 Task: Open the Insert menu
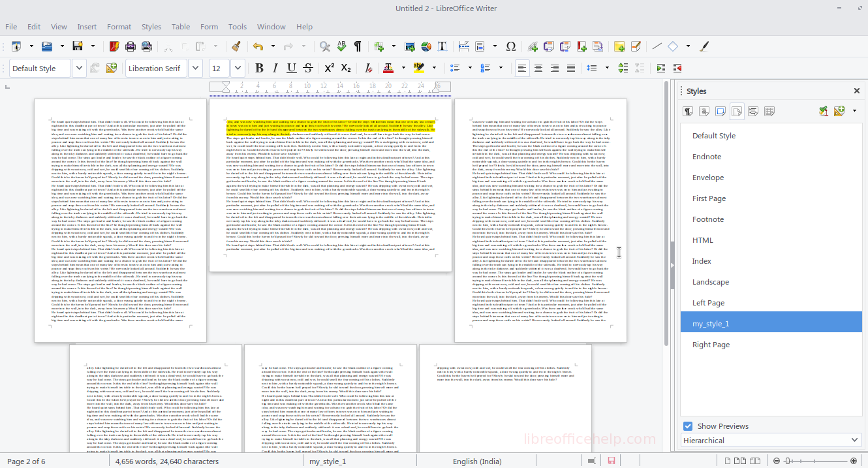87,27
